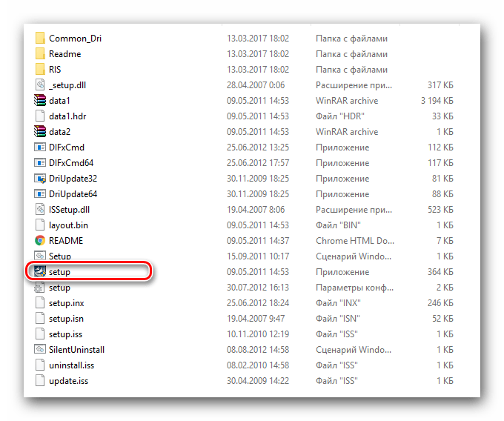
Task: Select the size "364 КБ"
Action: [x=440, y=271]
